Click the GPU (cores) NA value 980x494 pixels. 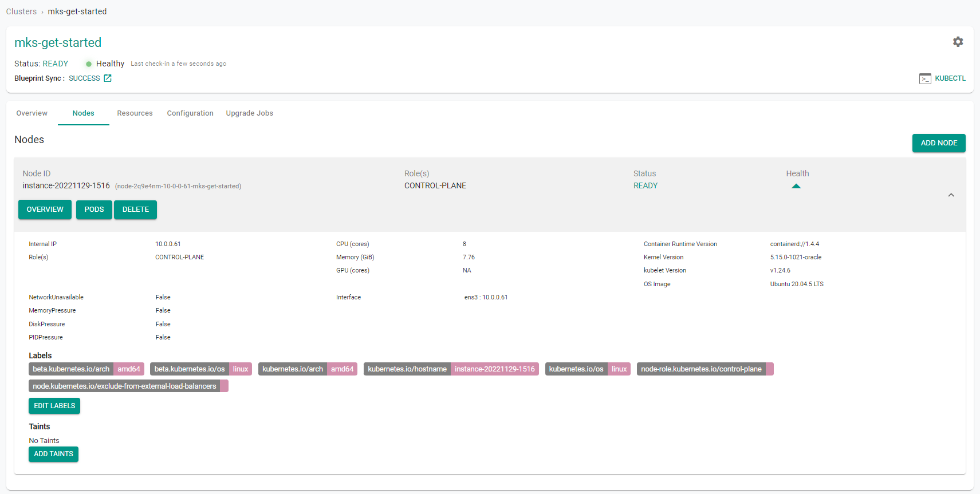pos(467,271)
